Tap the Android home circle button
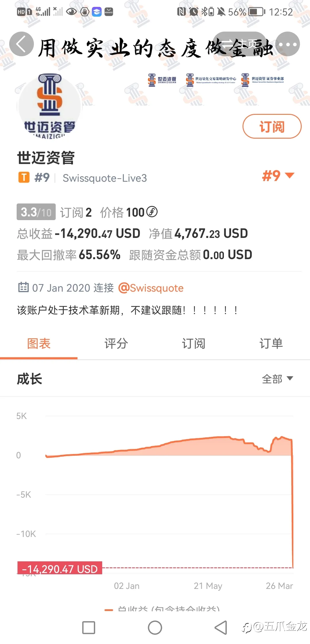 coord(155,627)
